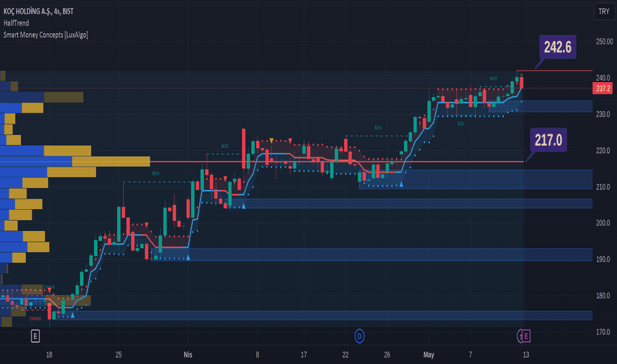Open the earnings E marker near date 18
The image size is (617, 364).
click(35, 336)
